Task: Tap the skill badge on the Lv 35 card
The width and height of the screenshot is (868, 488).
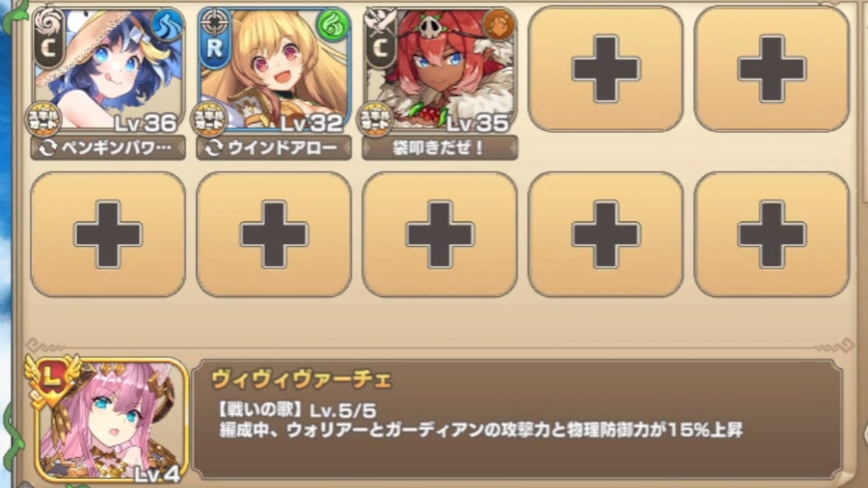Action: [x=375, y=119]
